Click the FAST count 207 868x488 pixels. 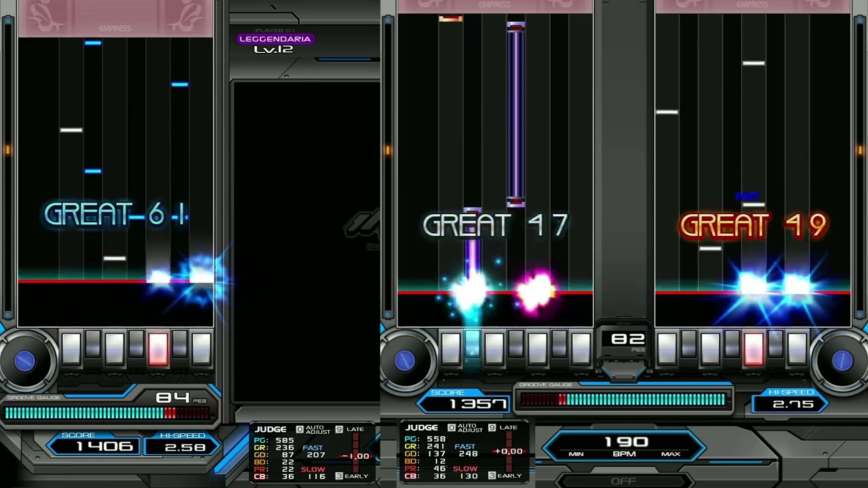[316, 455]
